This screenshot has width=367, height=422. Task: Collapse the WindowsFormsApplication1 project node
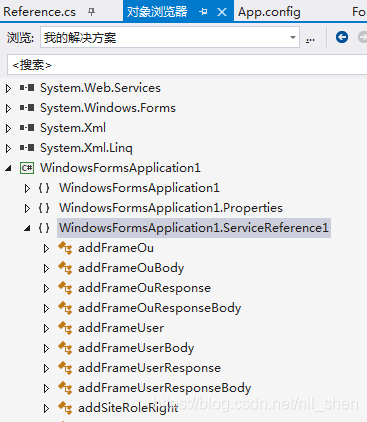(x=8, y=169)
